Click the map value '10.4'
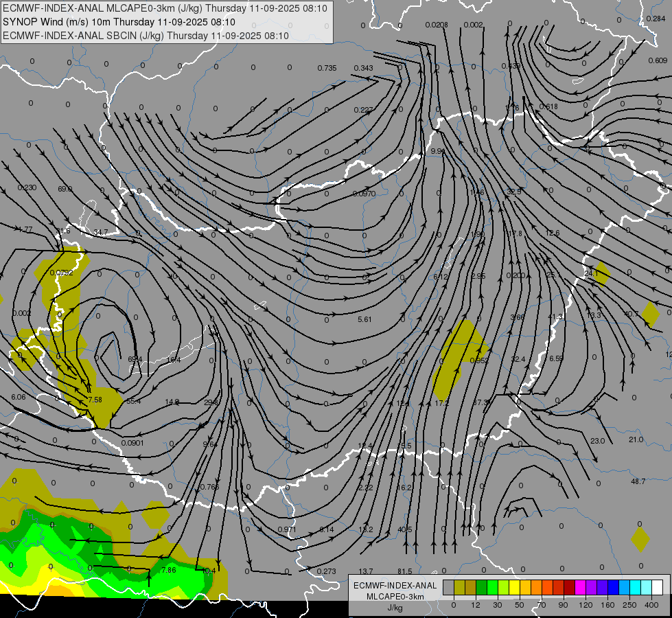Screen dimensions: 672x618 click(209, 571)
